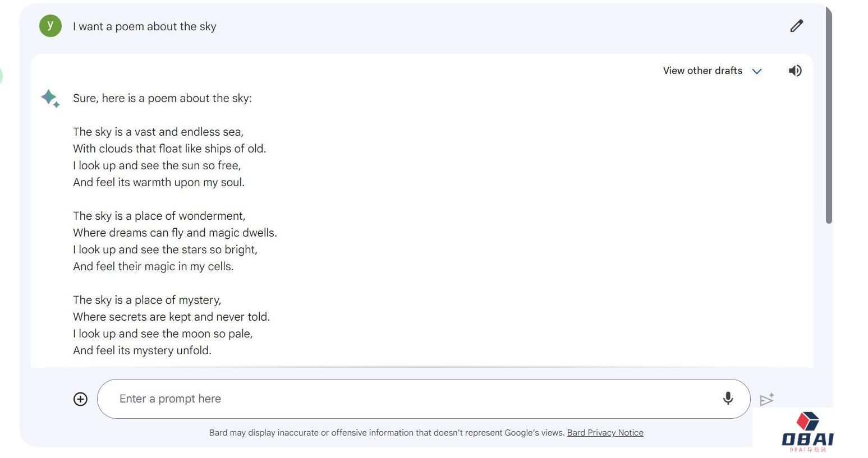Open the Bard Privacy Notice link
Viewport: 868px width, 458px height.
[x=605, y=433]
